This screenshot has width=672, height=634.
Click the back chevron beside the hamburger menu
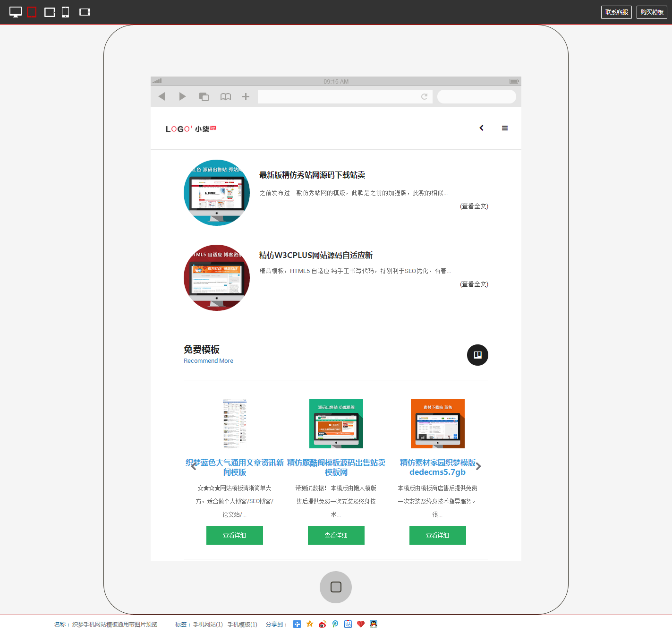[481, 128]
